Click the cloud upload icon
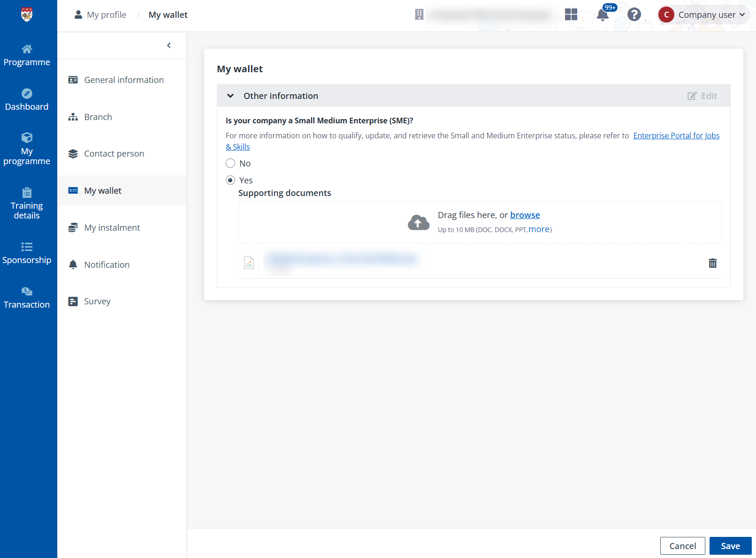756x558 pixels. (x=418, y=222)
